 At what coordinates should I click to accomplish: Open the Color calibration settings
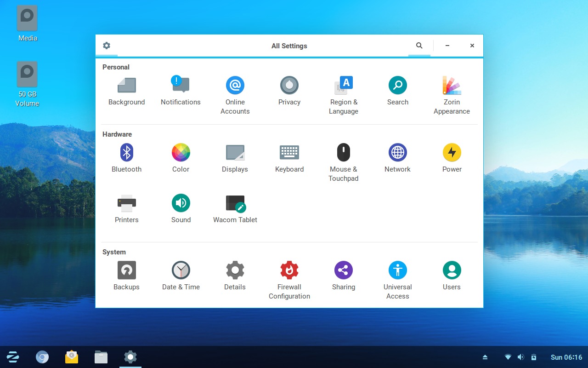(181, 156)
